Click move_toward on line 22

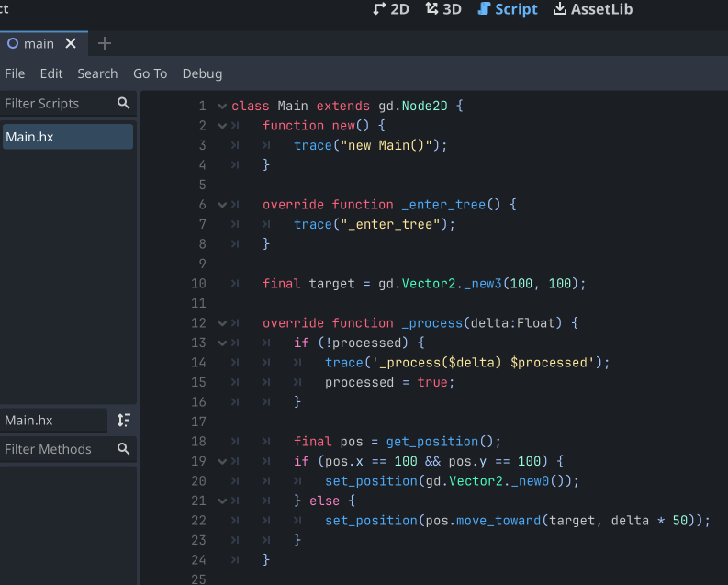click(x=498, y=521)
